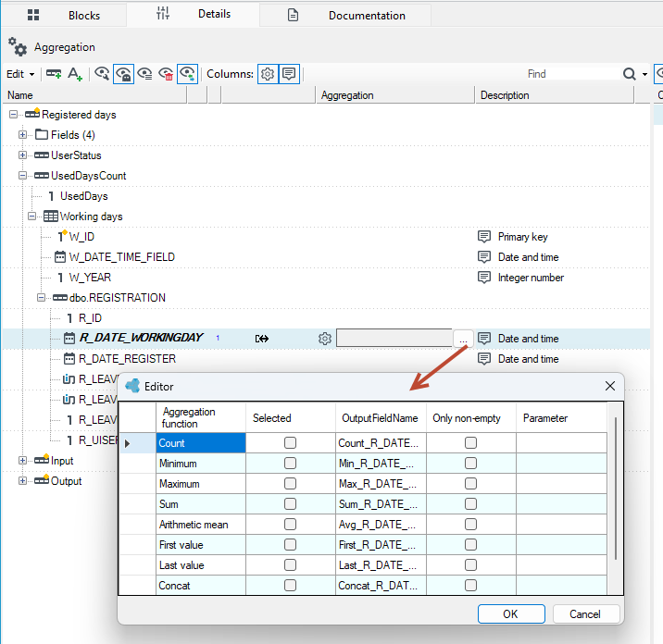Toggle the description comment column button

pyautogui.click(x=289, y=74)
